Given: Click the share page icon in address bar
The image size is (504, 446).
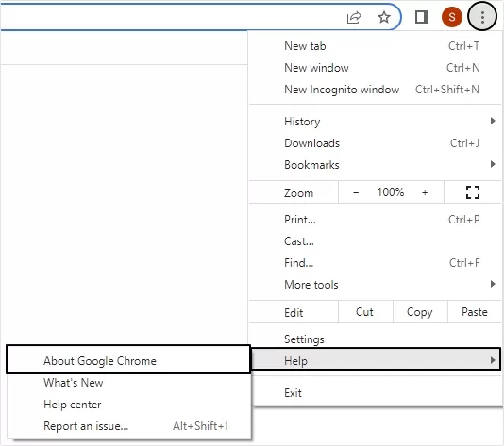Looking at the screenshot, I should click(x=354, y=17).
